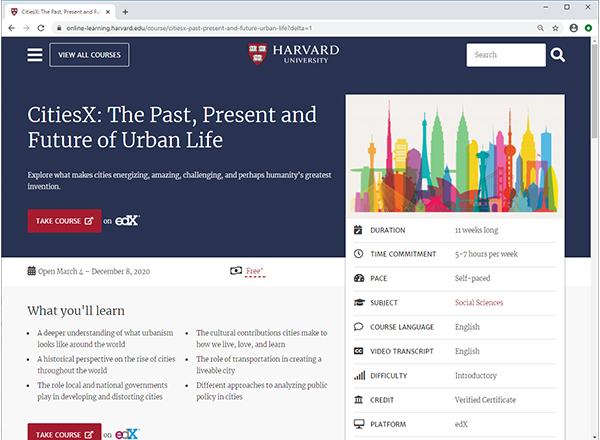Click the Free* price link

point(253,270)
